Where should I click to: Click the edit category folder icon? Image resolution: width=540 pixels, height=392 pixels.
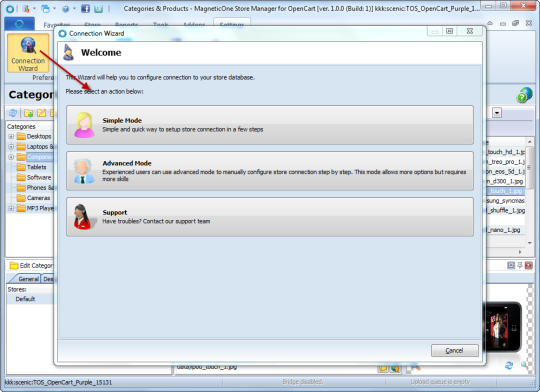pyautogui.click(x=41, y=113)
